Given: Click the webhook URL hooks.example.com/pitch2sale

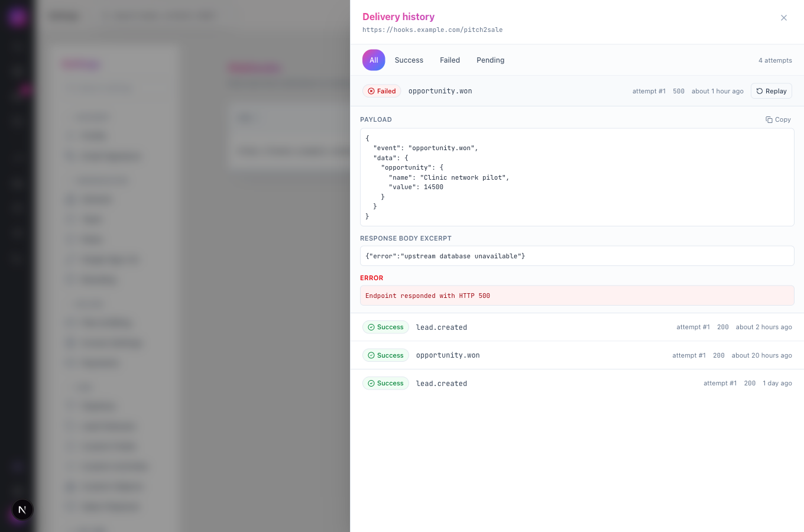Looking at the screenshot, I should click(433, 30).
